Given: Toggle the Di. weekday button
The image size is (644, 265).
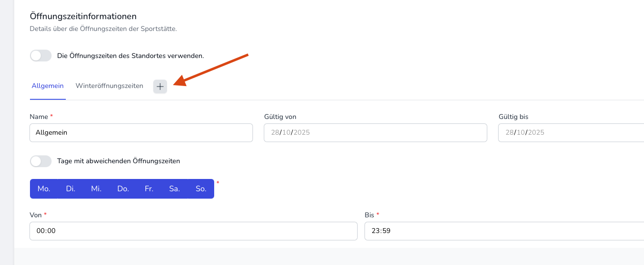Looking at the screenshot, I should pyautogui.click(x=71, y=189).
